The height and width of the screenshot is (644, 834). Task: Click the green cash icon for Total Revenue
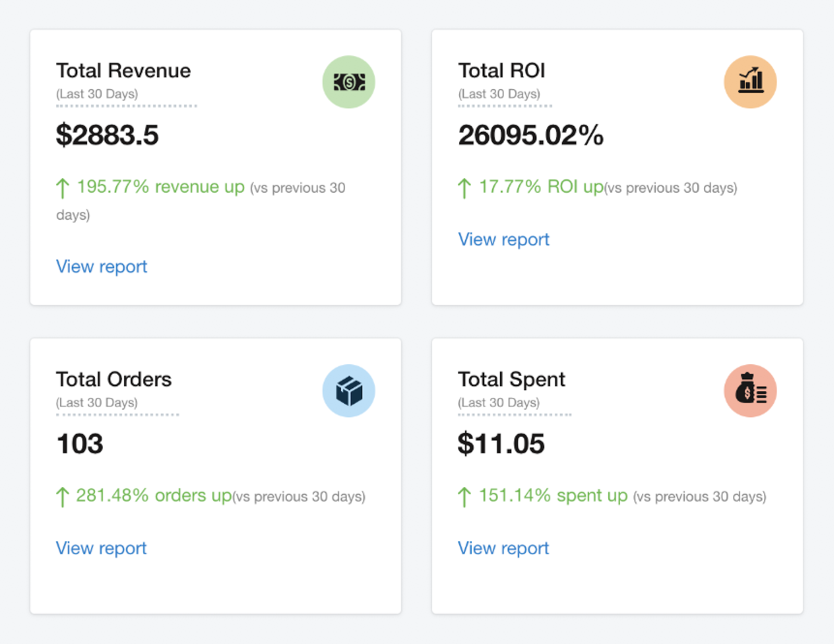[x=349, y=82]
